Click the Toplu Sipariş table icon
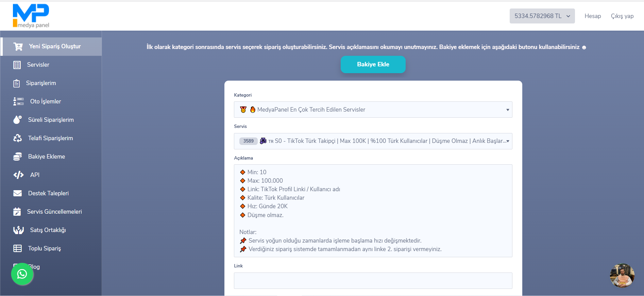644x296 pixels. 17,248
